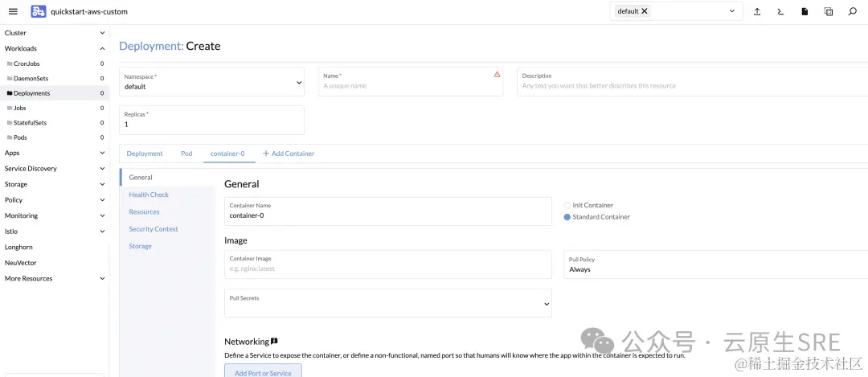Image resolution: width=868 pixels, height=377 pixels.
Task: Open the hamburger navigation menu
Action: [14, 11]
